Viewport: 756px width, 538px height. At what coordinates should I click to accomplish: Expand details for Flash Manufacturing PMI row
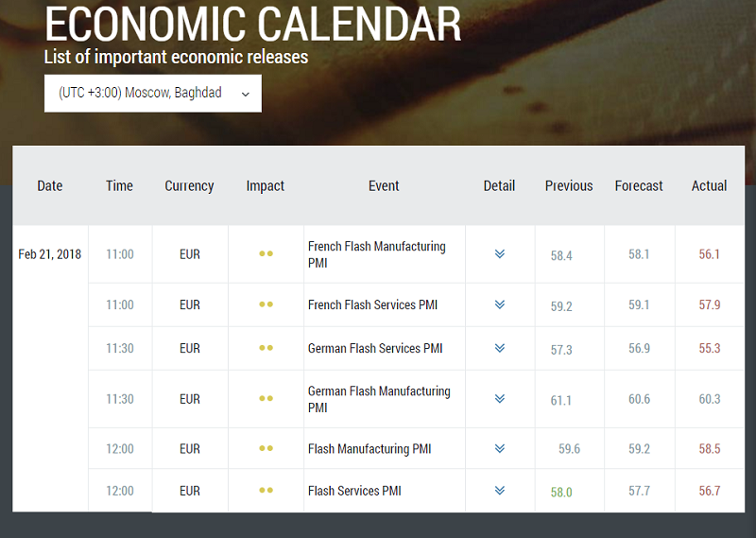(500, 448)
